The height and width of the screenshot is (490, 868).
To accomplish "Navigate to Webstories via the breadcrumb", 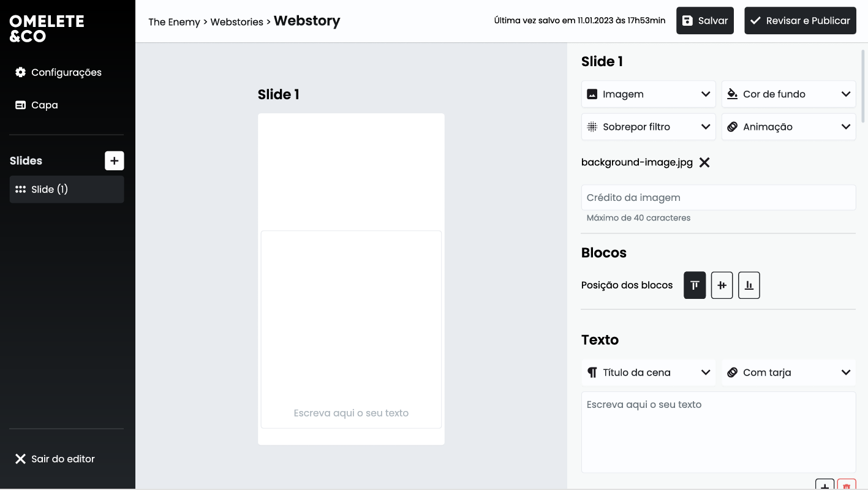I will point(237,20).
